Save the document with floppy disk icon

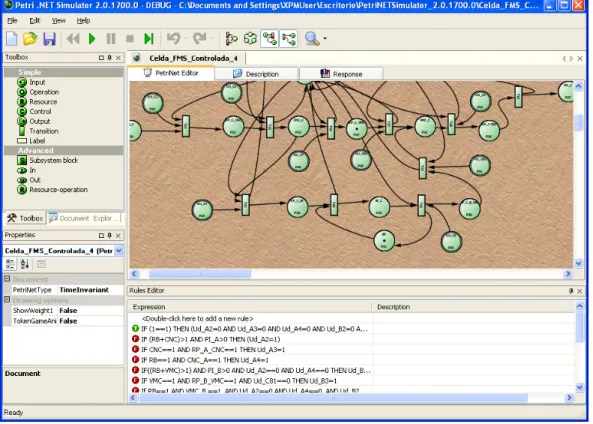click(x=49, y=39)
